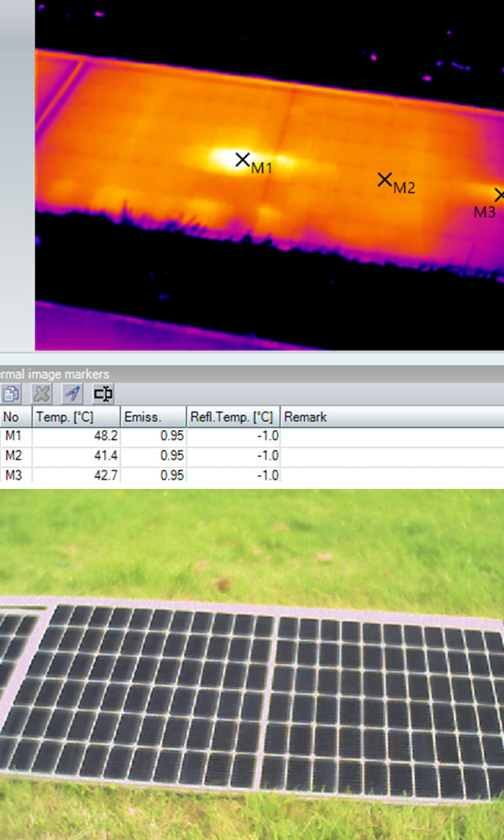Image resolution: width=504 pixels, height=840 pixels.
Task: Click the emissivity 0.95 cell for M2
Action: pos(153,456)
